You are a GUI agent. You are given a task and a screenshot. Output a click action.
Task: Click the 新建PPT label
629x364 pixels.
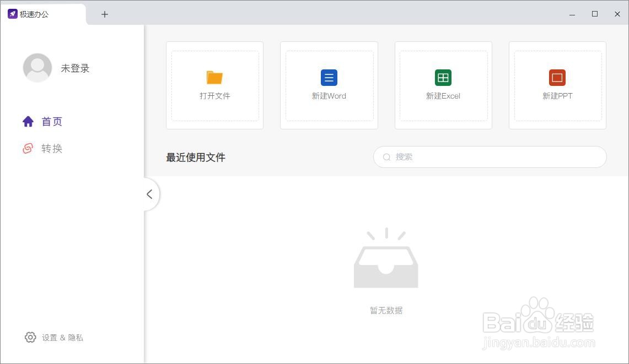tap(557, 96)
